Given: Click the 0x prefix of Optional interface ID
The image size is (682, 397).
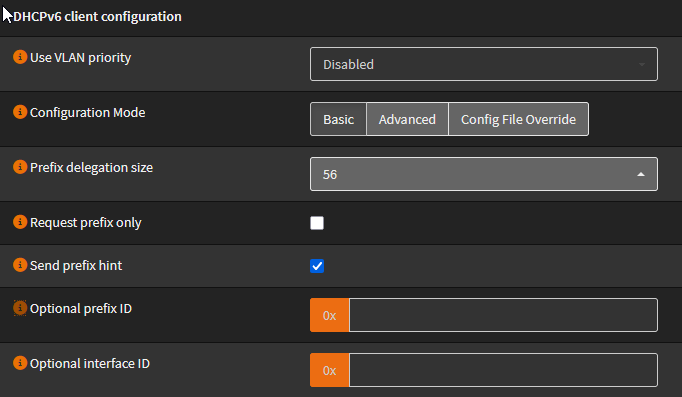Looking at the screenshot, I should pos(330,370).
